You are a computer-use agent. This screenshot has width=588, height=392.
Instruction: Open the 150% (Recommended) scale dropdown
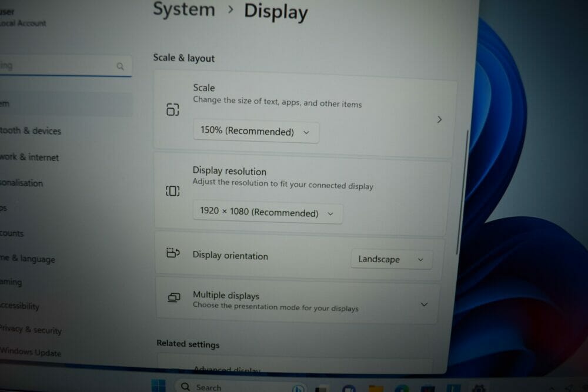click(256, 132)
